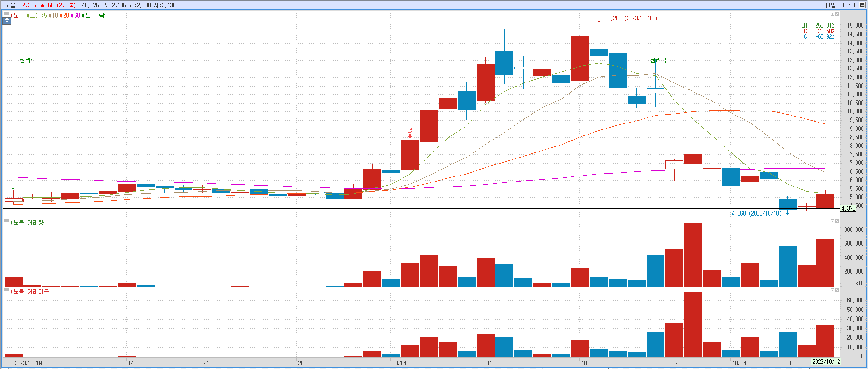Close the 거래대금 trading value pane
Viewport: 868px width, 369px height.
(837, 290)
